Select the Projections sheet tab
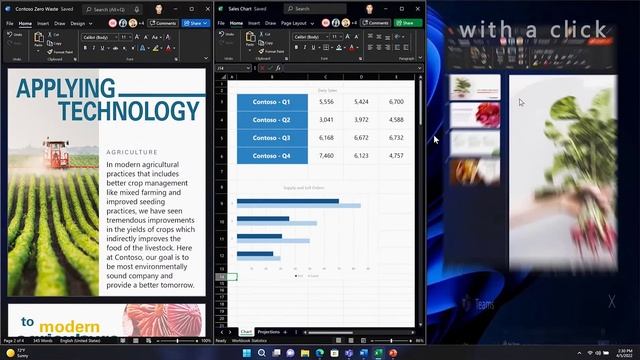The height and width of the screenshot is (360, 640). 269,332
